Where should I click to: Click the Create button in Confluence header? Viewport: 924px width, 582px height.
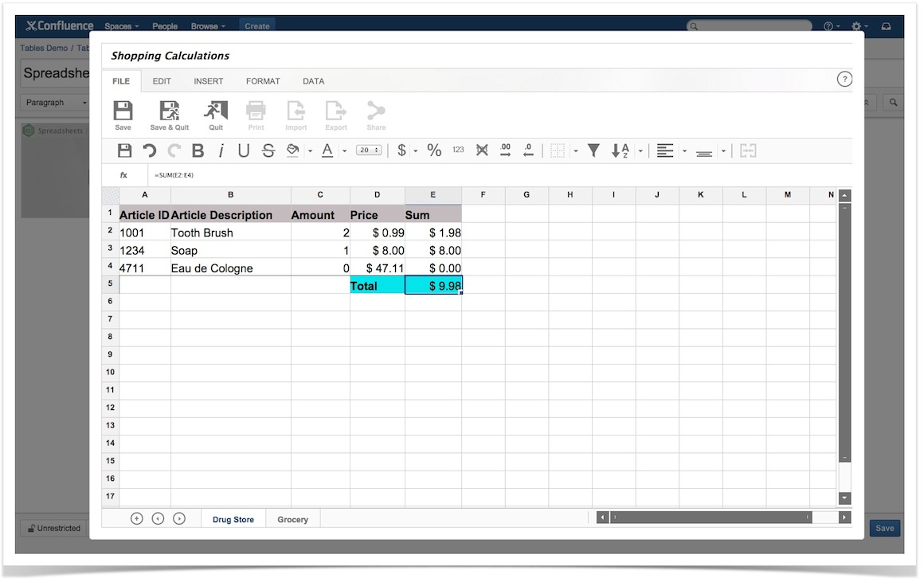[x=257, y=26]
